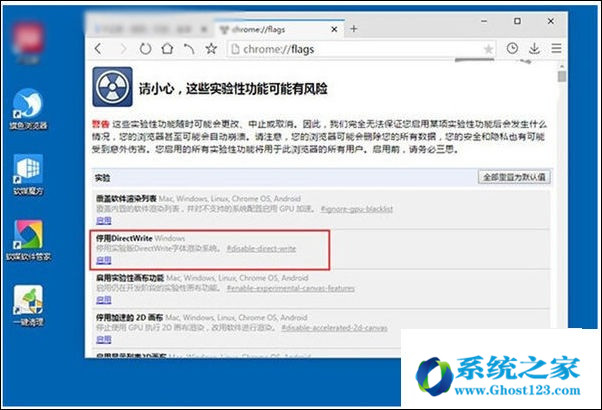Open the downloads arrow icon
Screen dimensions: 602x410
pos(534,48)
